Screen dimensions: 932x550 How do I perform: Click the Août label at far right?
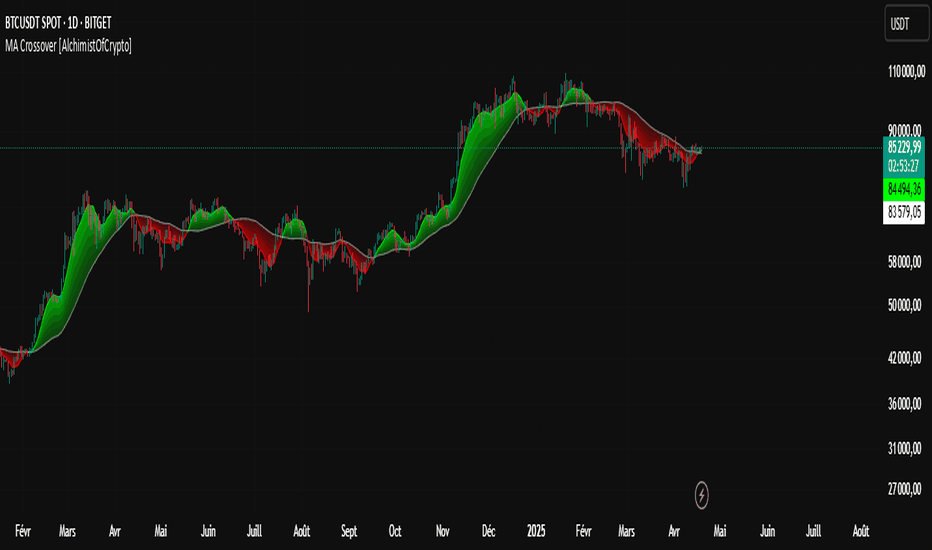pyautogui.click(x=861, y=530)
